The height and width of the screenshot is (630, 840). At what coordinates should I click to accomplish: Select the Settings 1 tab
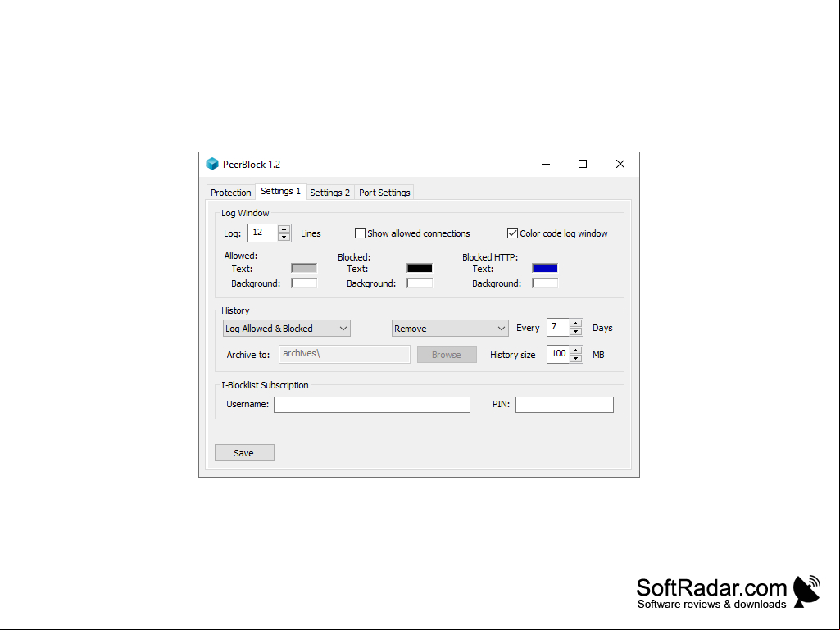(x=281, y=191)
